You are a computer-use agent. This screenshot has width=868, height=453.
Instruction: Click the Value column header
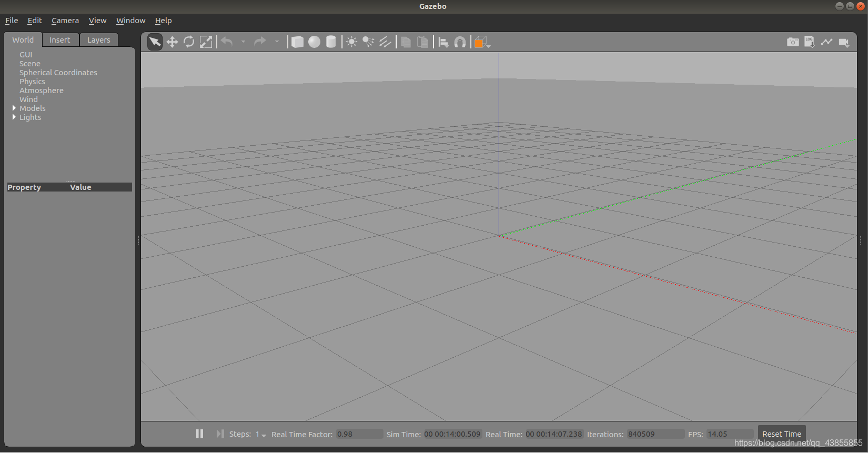pos(80,187)
